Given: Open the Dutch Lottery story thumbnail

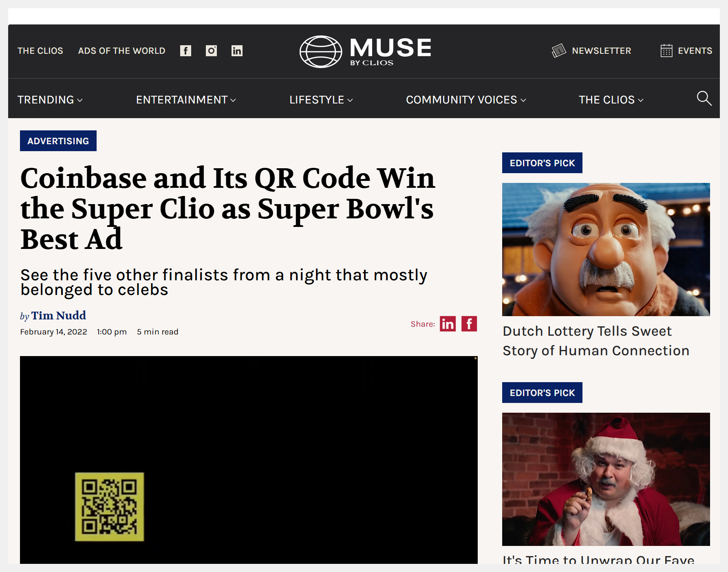Looking at the screenshot, I should coord(606,249).
